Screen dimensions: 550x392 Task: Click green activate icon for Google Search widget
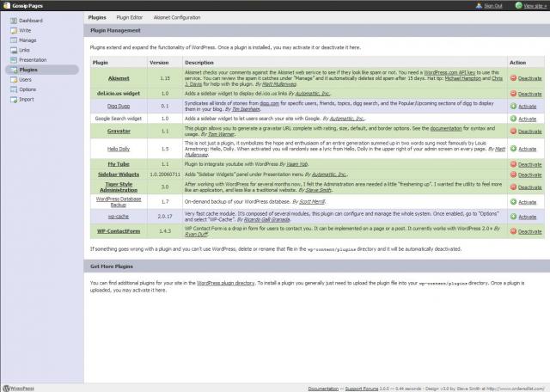pos(513,119)
